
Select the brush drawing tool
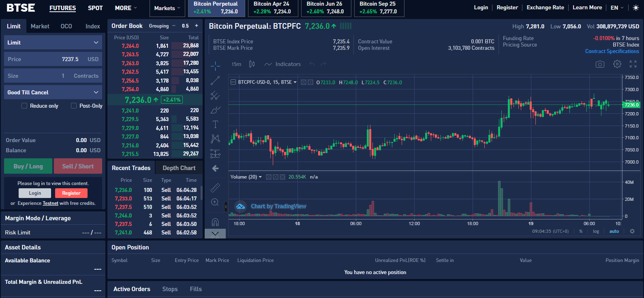tap(215, 110)
